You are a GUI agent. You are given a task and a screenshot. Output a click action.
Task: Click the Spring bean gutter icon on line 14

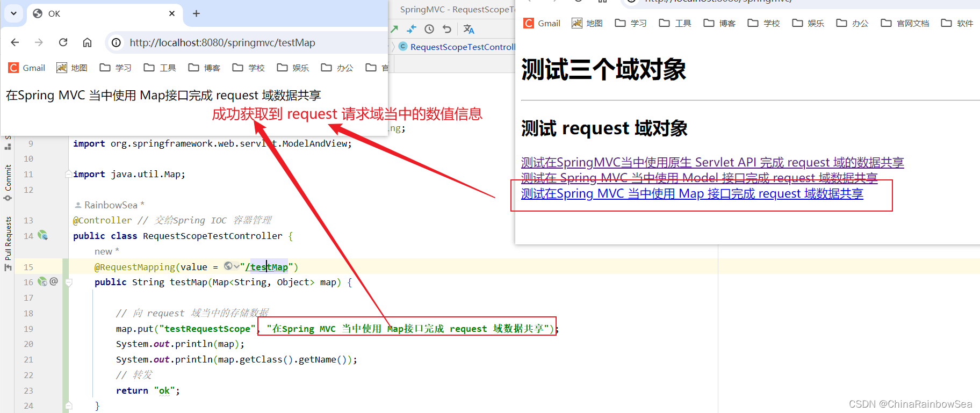43,235
